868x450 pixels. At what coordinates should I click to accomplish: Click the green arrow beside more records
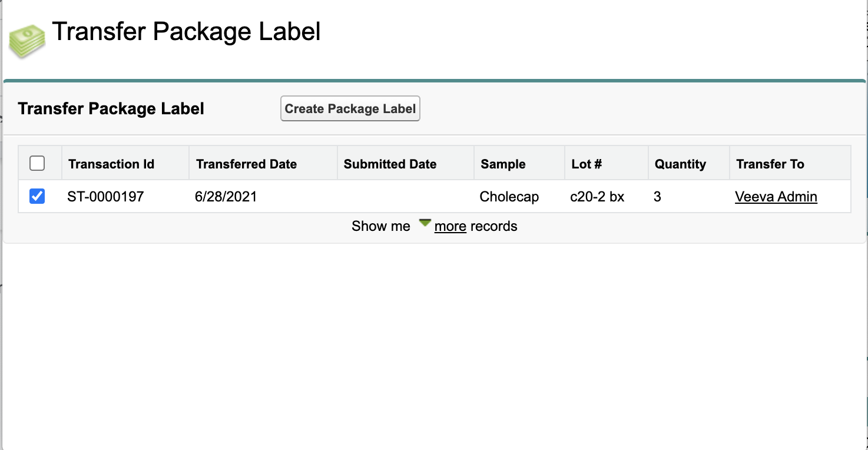(425, 223)
